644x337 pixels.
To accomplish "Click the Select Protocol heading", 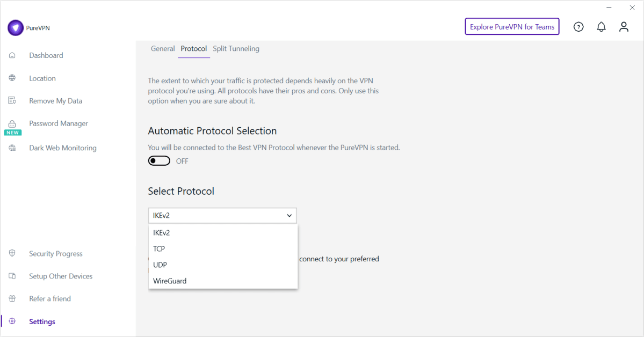I will coord(180,191).
